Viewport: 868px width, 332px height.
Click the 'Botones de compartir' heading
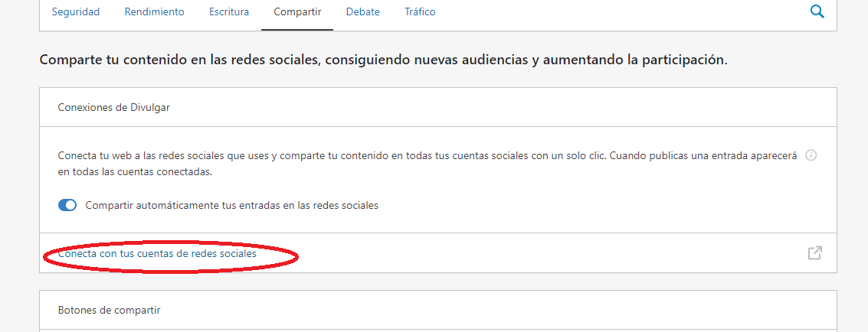pos(109,310)
